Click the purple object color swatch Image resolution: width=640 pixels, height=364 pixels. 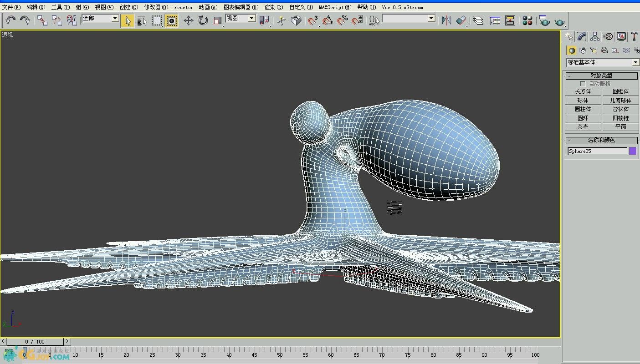tap(633, 151)
